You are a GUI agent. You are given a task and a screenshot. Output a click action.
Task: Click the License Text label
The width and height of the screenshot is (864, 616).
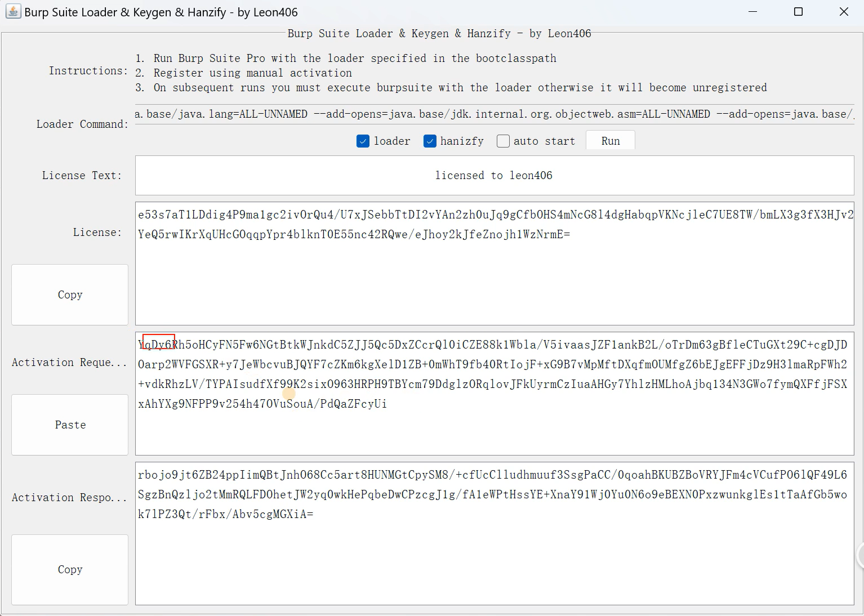point(82,175)
